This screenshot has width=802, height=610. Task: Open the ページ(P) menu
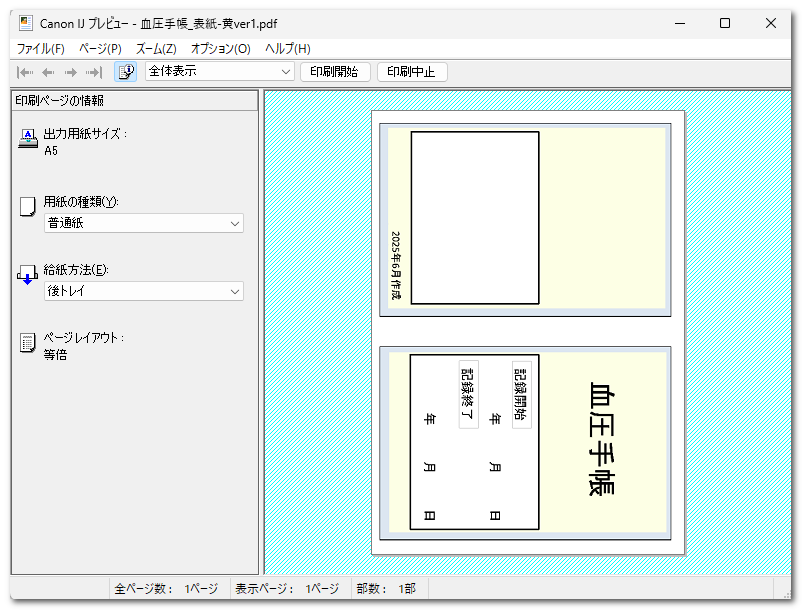click(x=100, y=49)
